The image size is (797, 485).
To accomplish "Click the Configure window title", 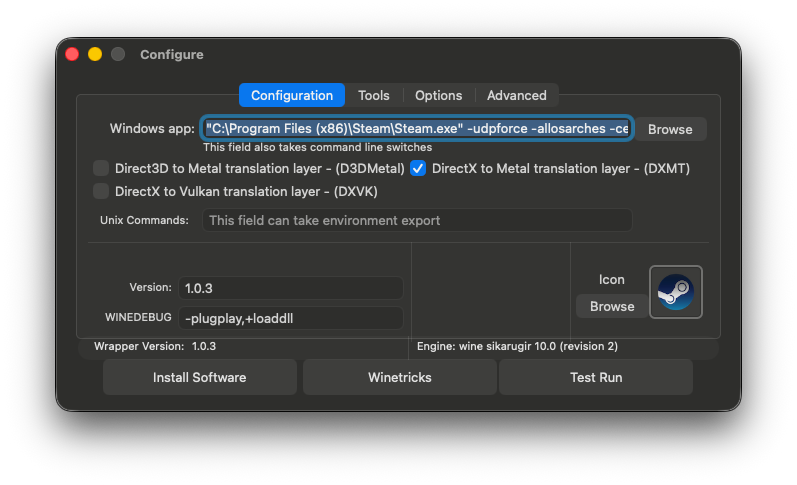I will 172,54.
